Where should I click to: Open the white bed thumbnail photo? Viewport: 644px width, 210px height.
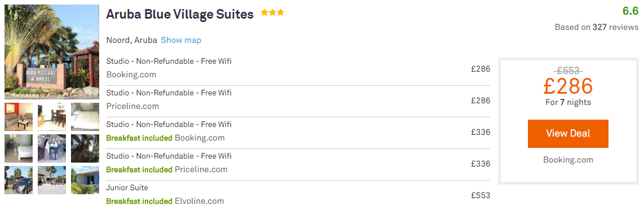85,116
